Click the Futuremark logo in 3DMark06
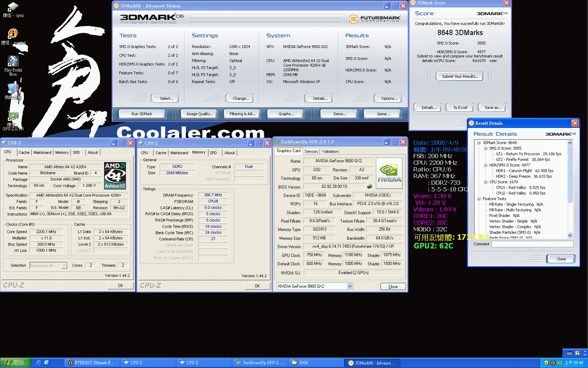 click(x=375, y=19)
